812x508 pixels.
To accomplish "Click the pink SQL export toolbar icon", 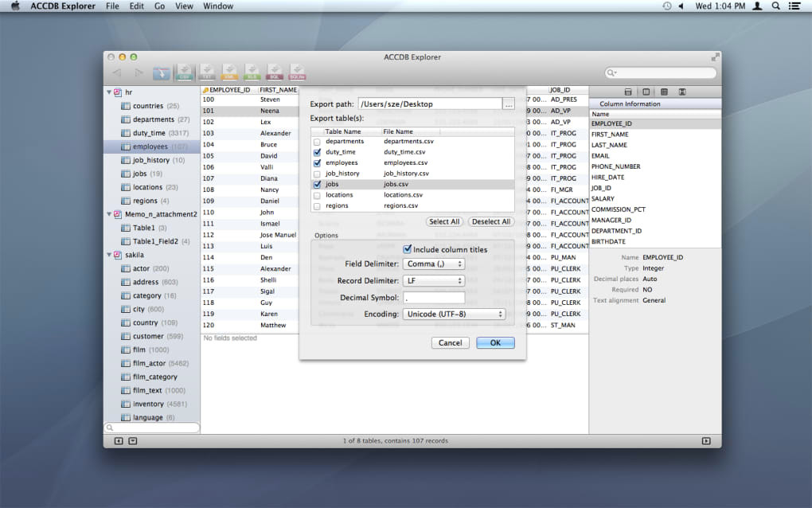I will tap(275, 72).
